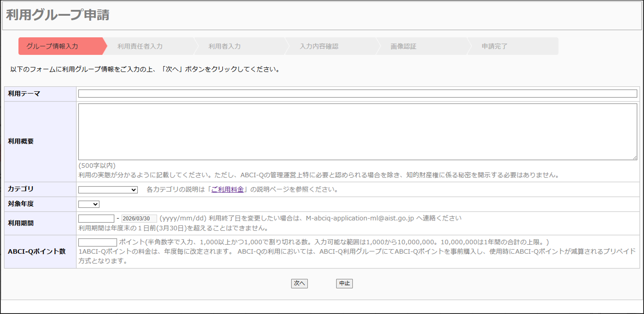Click the グループ情報入力 step tab
This screenshot has width=644, height=314.
click(x=53, y=46)
